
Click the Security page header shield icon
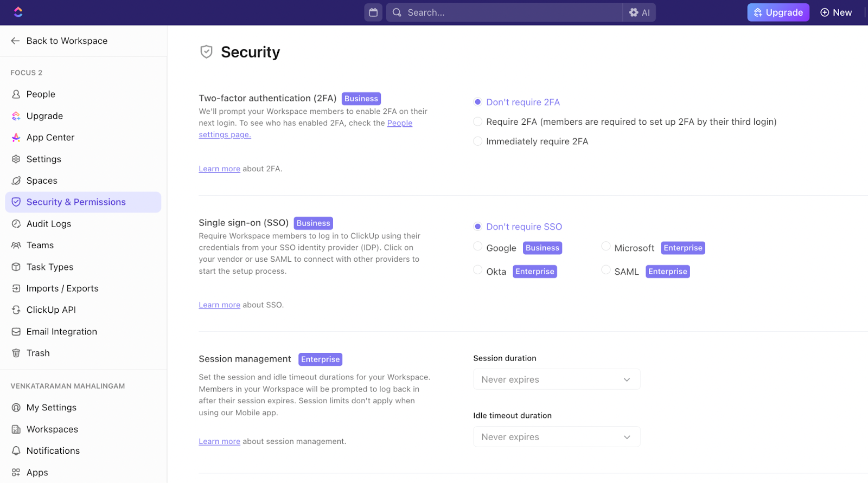tap(206, 52)
